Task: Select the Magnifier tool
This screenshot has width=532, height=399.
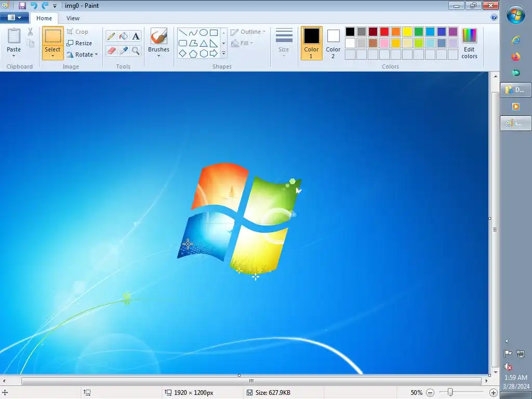Action: click(136, 51)
